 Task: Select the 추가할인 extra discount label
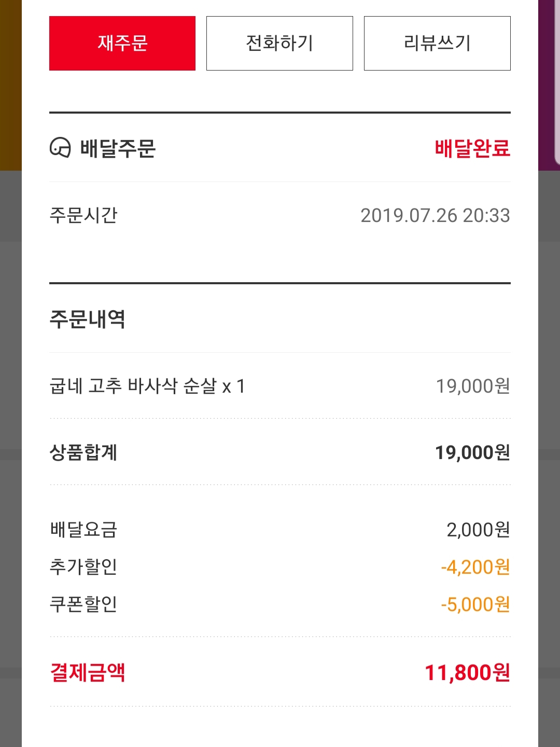[x=83, y=566]
